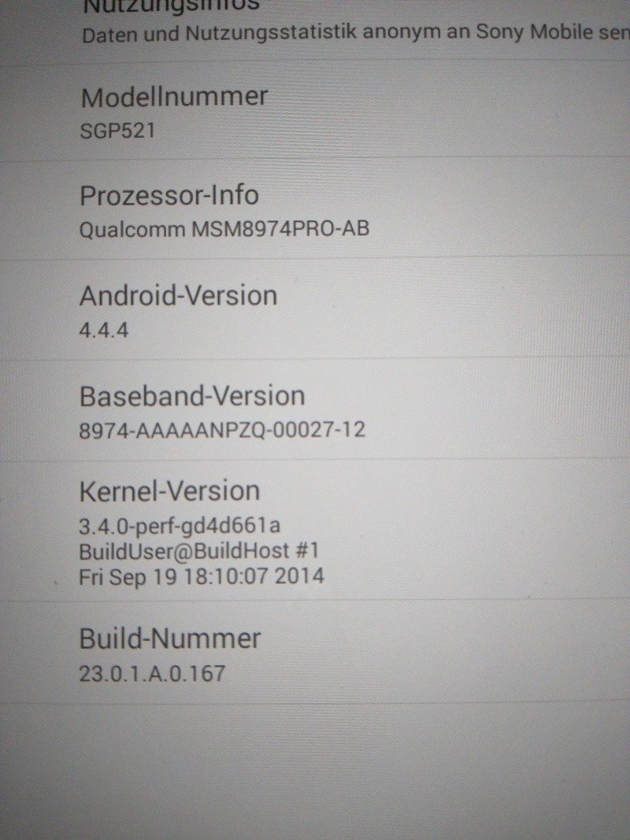Select the year 2014 in kernel date
This screenshot has height=840, width=630.
tap(299, 576)
